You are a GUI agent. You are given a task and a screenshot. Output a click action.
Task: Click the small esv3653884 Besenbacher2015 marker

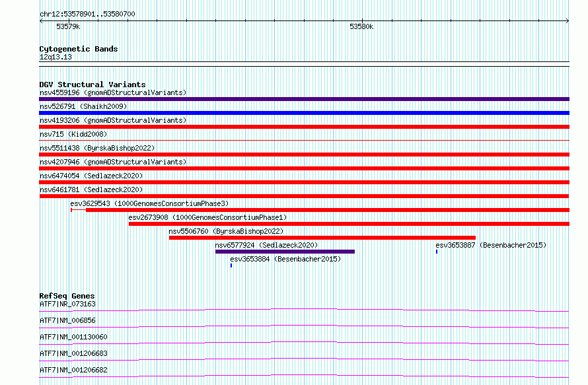pyautogui.click(x=231, y=265)
